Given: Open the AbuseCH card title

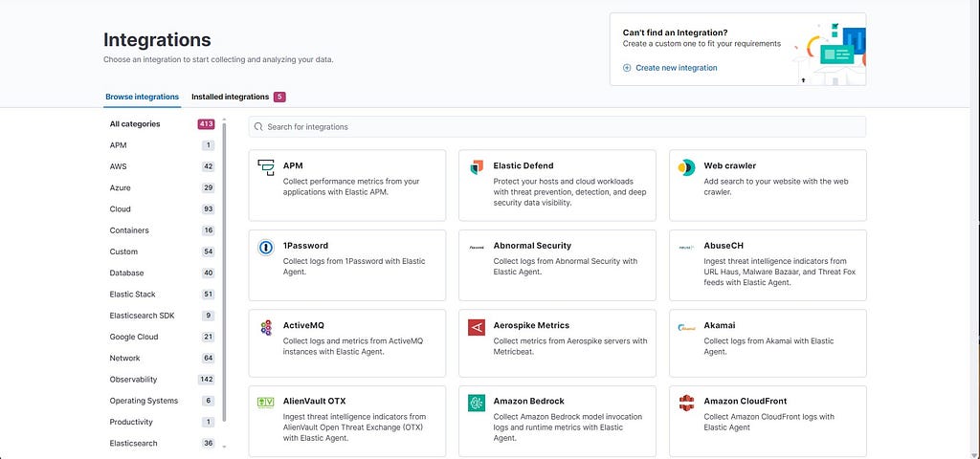Looking at the screenshot, I should pos(724,246).
